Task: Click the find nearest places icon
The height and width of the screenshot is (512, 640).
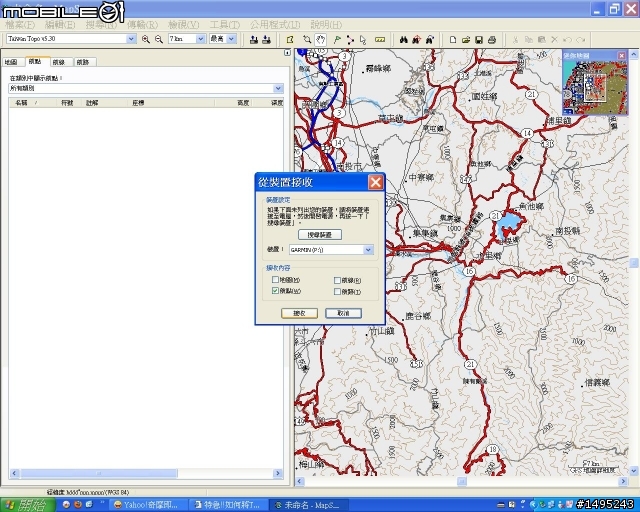Action: coord(416,40)
